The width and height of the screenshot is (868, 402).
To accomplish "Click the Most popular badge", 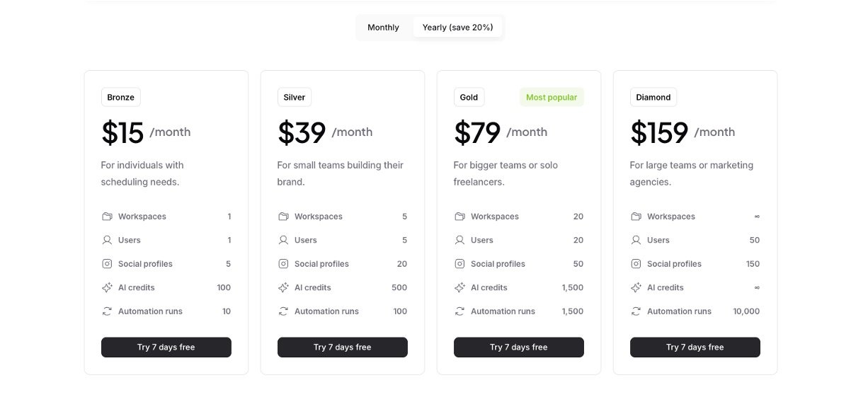I will [x=552, y=98].
